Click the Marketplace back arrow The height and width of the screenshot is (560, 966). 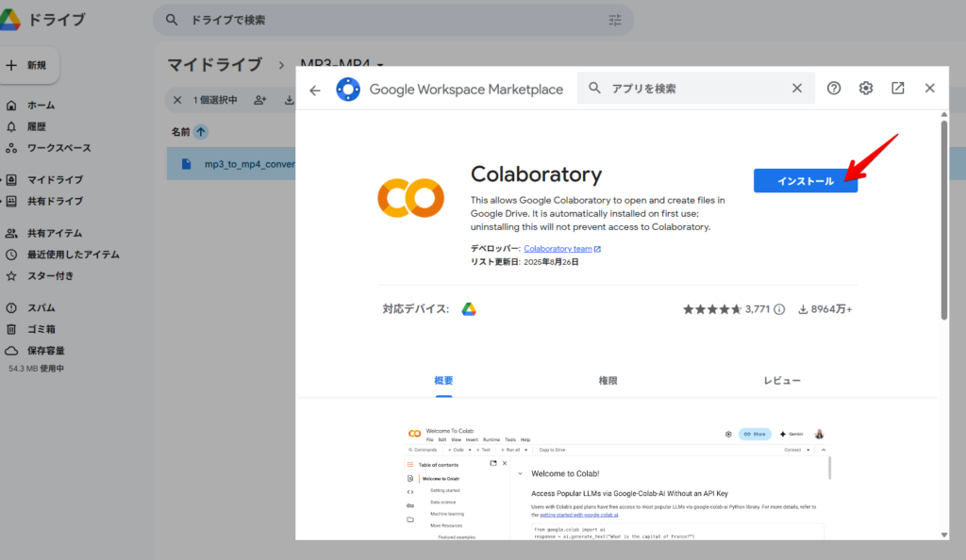[x=315, y=91]
